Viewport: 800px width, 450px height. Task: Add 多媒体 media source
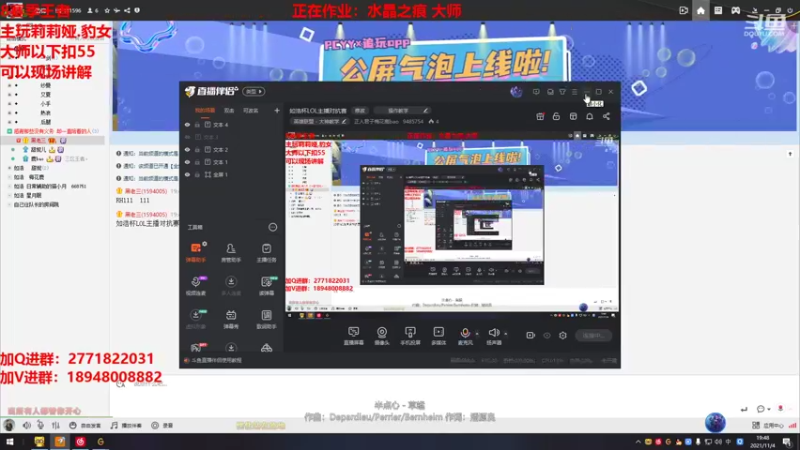click(439, 336)
